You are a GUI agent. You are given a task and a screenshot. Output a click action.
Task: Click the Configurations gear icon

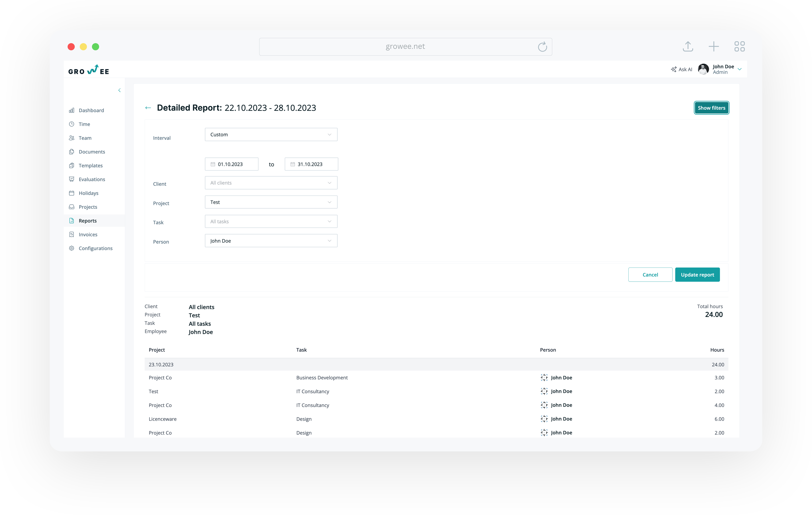[72, 249]
